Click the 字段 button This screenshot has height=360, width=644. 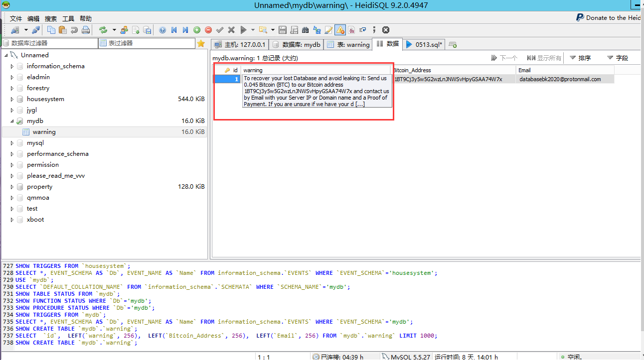(618, 58)
